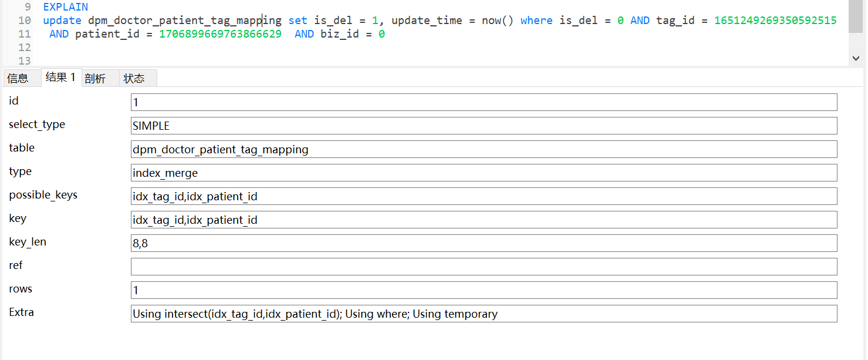
Task: Click the 'where' keyword on line 10
Action: click(x=536, y=21)
